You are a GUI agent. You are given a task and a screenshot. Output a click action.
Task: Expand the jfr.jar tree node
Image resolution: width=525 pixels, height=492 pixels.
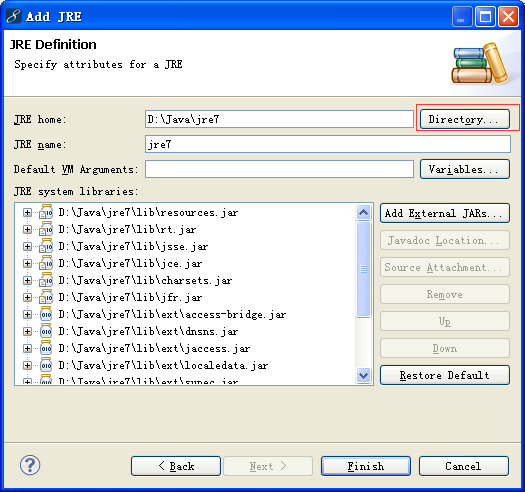click(x=27, y=297)
